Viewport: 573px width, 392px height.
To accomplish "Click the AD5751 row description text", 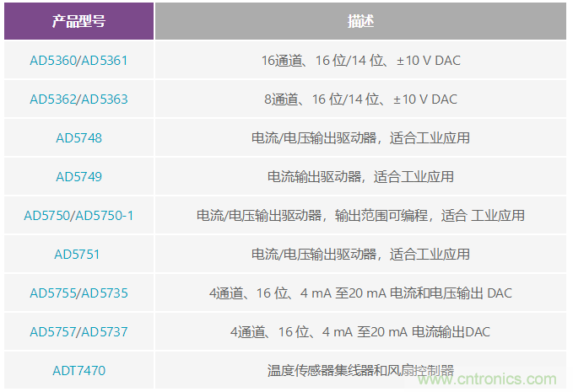I will pyautogui.click(x=360, y=255).
